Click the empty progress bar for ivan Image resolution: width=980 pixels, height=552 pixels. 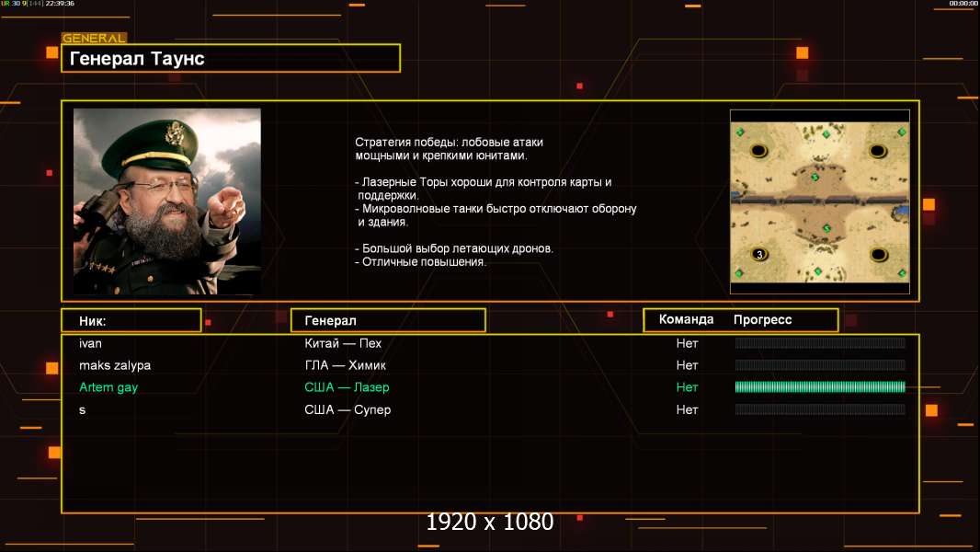820,342
